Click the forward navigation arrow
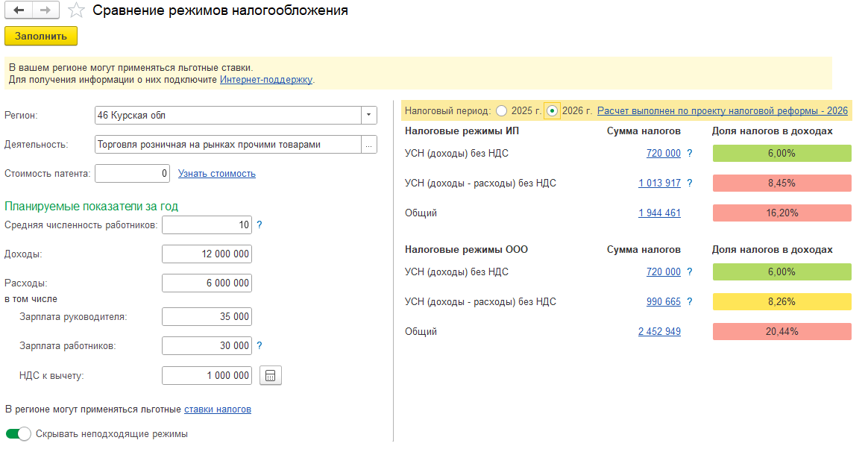Image resolution: width=868 pixels, height=452 pixels. [x=45, y=10]
